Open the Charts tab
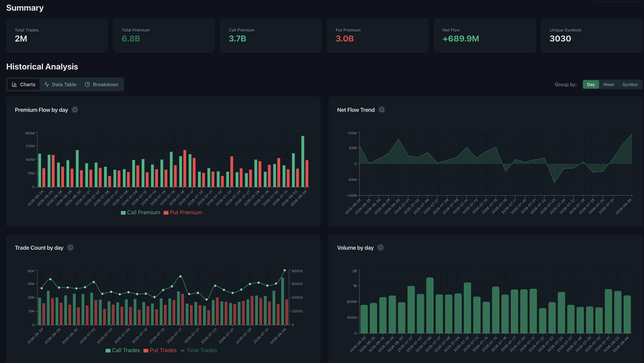Viewport: 644px width, 363px height. (23, 84)
